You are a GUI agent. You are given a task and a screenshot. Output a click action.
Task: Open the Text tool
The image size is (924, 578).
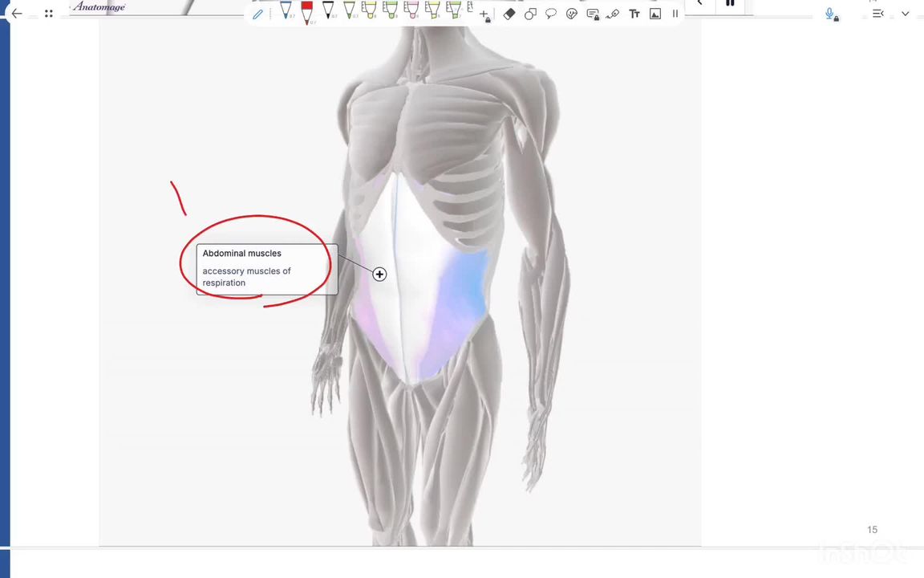tap(634, 14)
